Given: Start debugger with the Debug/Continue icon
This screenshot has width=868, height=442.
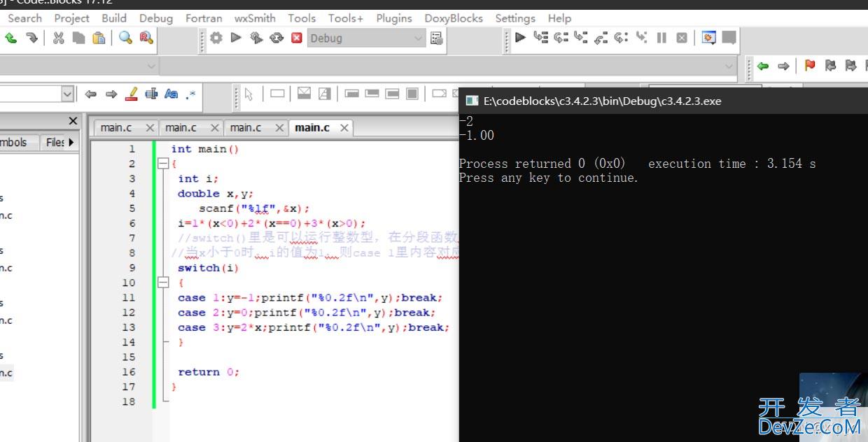Looking at the screenshot, I should [520, 38].
